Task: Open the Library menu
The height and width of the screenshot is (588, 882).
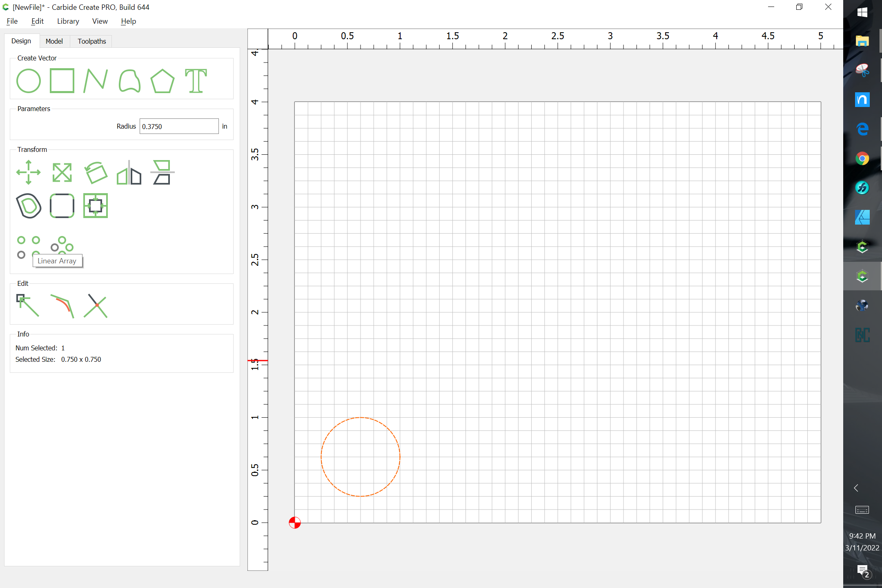Action: pyautogui.click(x=68, y=21)
